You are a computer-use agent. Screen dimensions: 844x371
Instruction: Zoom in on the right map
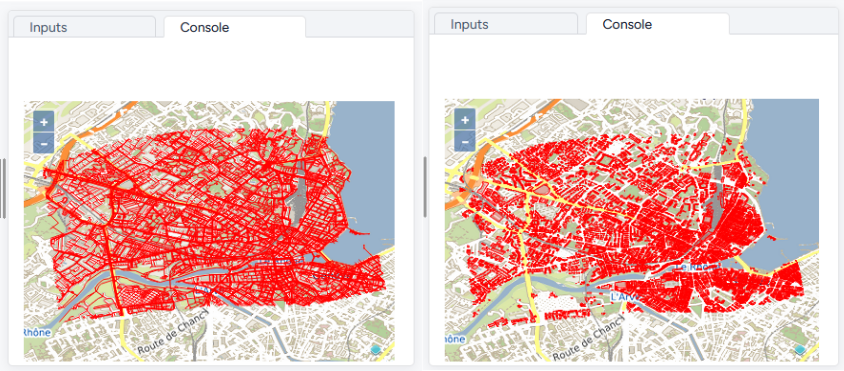pyautogui.click(x=465, y=119)
